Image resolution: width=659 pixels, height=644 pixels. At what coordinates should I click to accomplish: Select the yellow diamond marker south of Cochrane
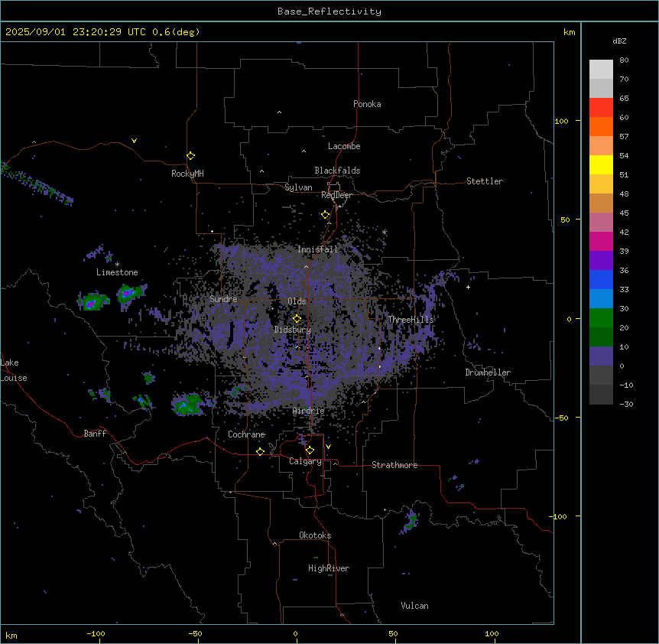point(260,452)
